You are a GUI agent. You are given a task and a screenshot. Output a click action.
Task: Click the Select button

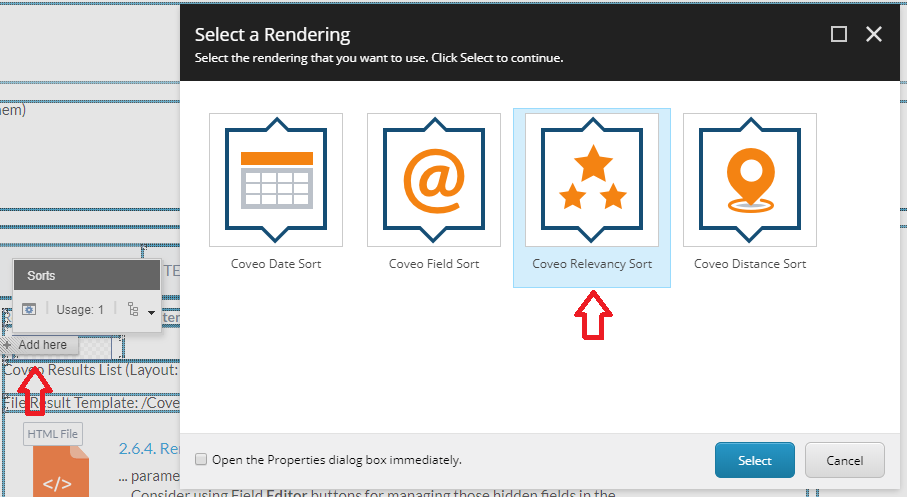(754, 461)
